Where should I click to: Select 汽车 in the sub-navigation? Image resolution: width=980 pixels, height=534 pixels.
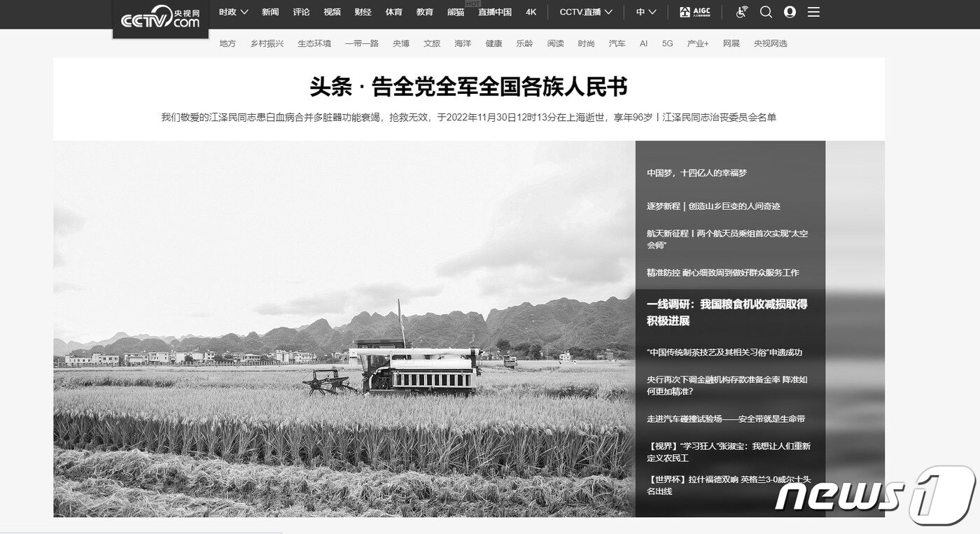pos(617,43)
